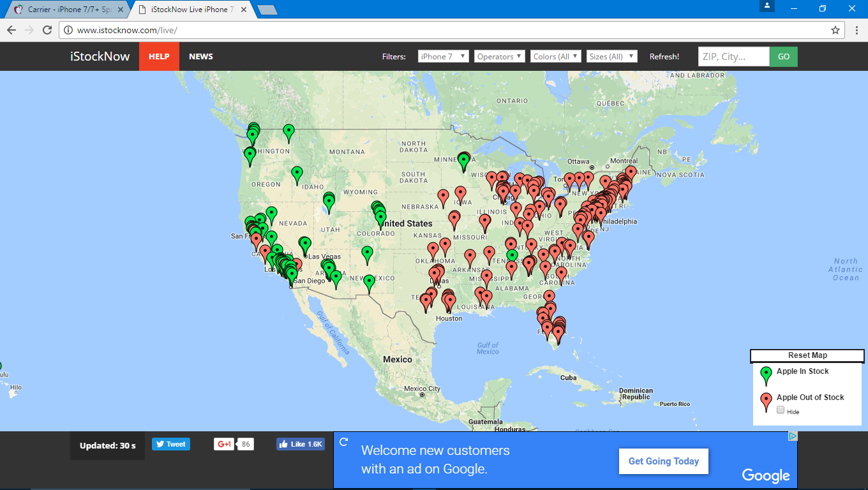Toggle the Hide out-of-stock checkbox
Viewport: 868px width, 490px height.
pyautogui.click(x=781, y=410)
